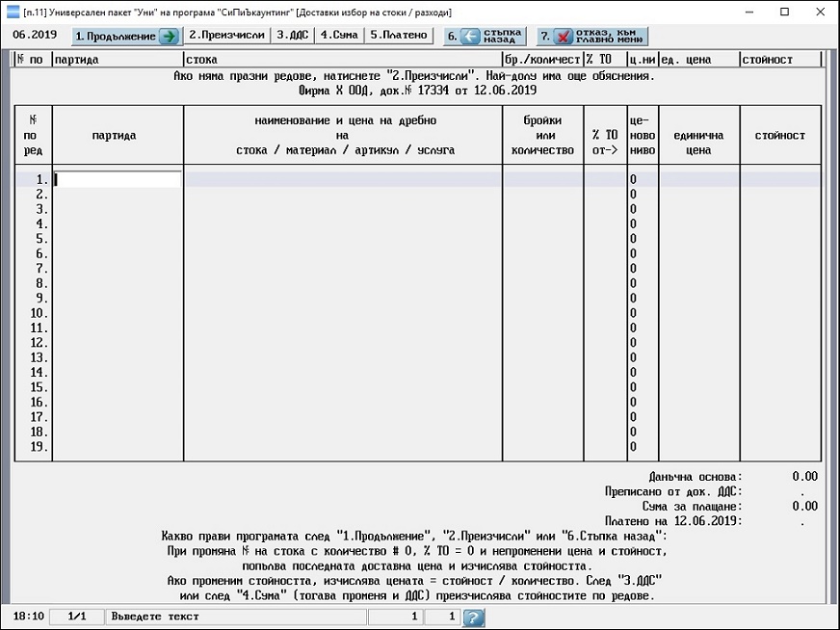Click the "Въведете текст" status bar message
Screen dimensions: 840x630
(x=155, y=617)
